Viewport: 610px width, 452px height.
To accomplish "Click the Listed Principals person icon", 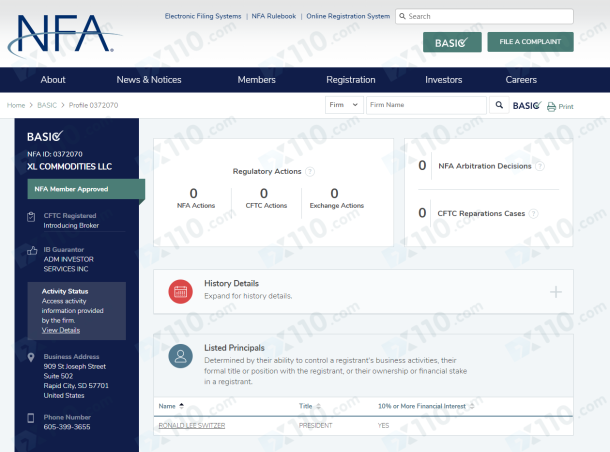I will point(181,356).
